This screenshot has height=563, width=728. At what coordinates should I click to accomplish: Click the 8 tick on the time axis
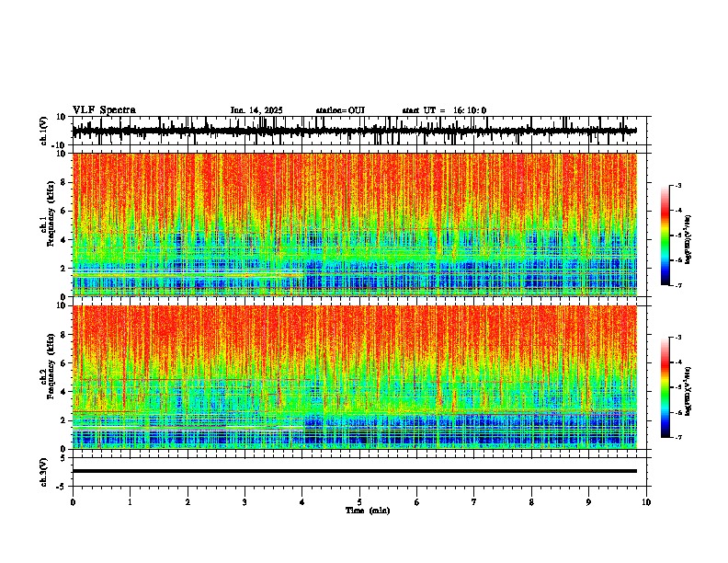(x=531, y=502)
